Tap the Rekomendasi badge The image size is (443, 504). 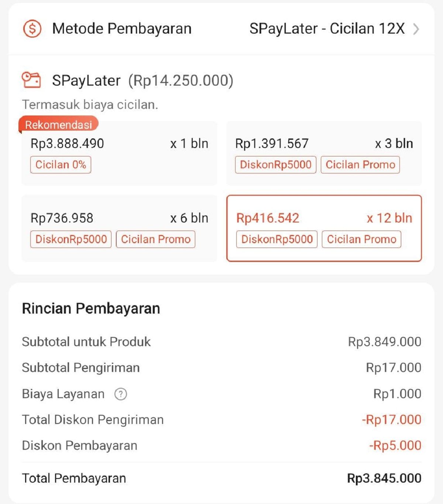click(58, 125)
